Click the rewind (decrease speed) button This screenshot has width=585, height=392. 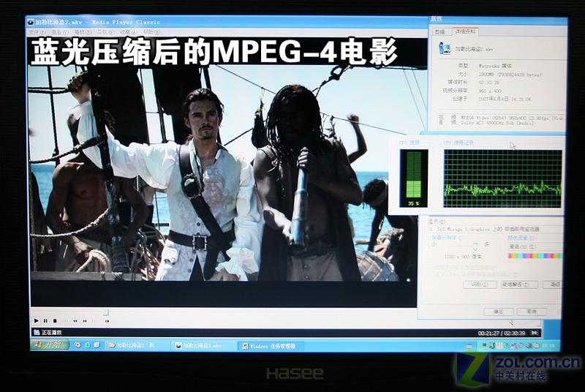pyautogui.click(x=75, y=321)
